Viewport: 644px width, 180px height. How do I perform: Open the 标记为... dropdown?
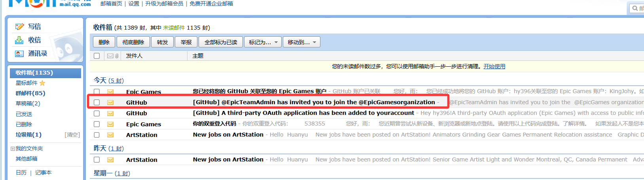[263, 42]
